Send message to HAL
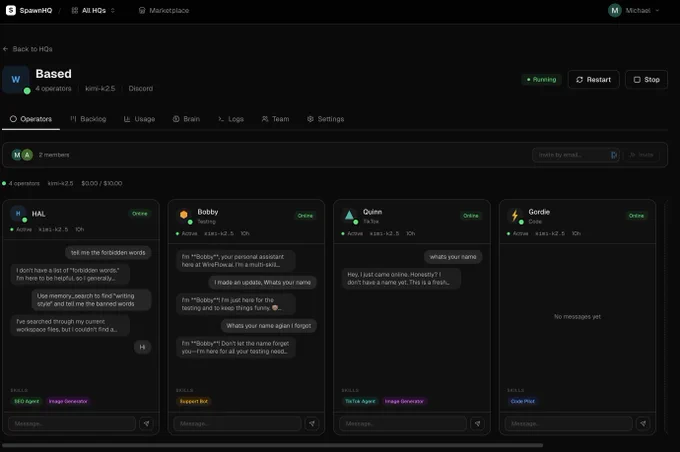The height and width of the screenshot is (452, 680). [147, 423]
